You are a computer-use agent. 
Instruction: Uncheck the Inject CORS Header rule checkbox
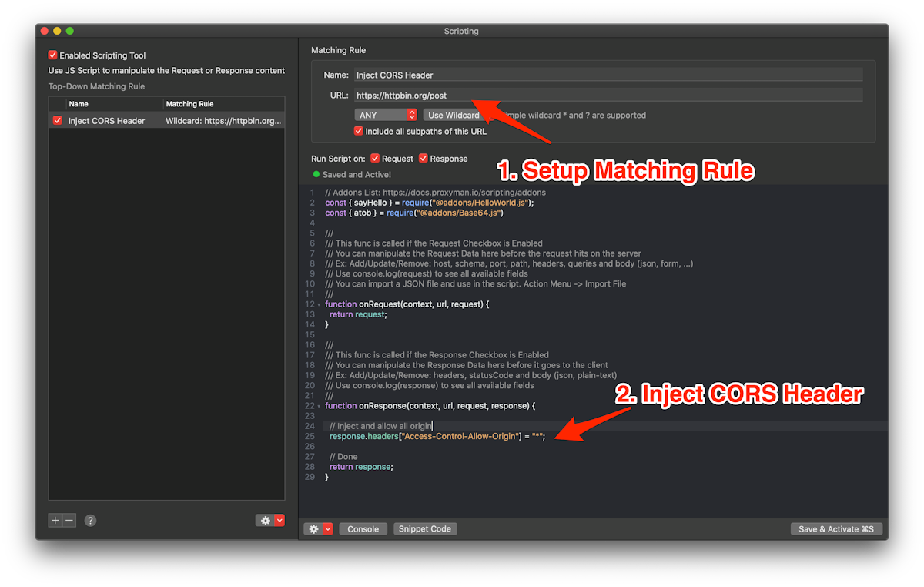click(57, 120)
